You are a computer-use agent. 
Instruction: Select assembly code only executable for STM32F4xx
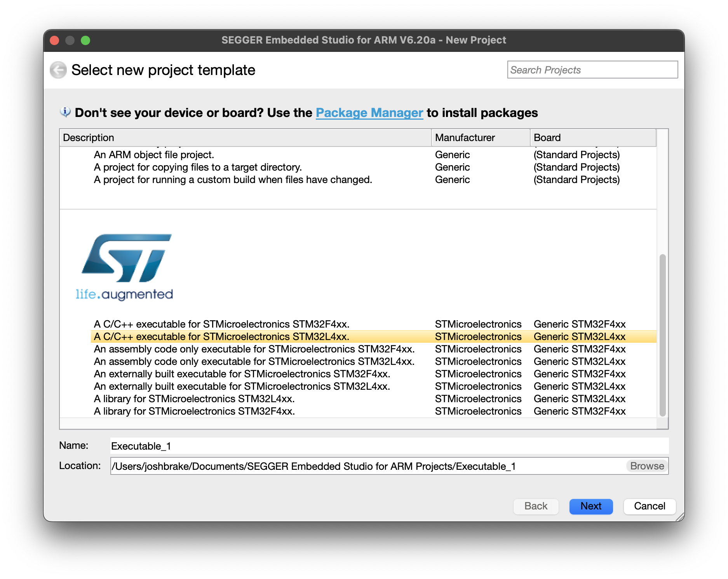[254, 349]
